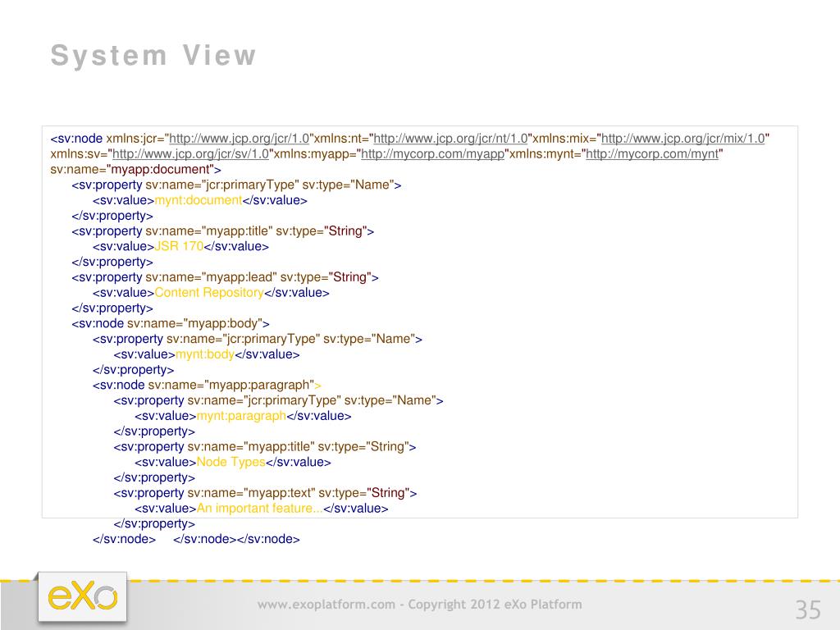Open the http://mycorp.com/myapp link
840x630 pixels.
(x=433, y=154)
